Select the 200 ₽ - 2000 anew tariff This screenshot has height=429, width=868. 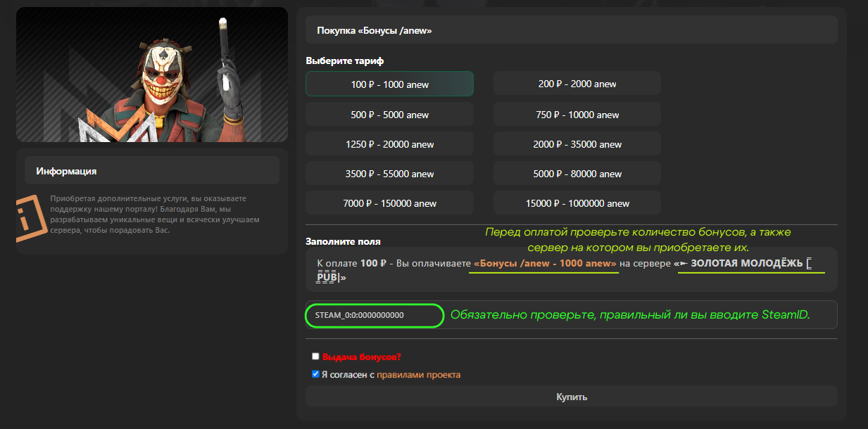[577, 84]
